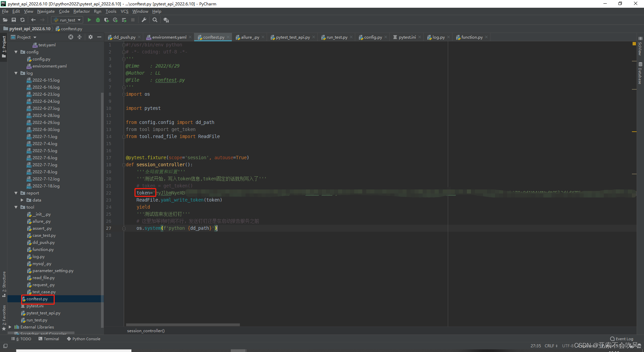Toggle the 2: Favorites side tool button
Screen dimensions: 644x352
[4, 318]
